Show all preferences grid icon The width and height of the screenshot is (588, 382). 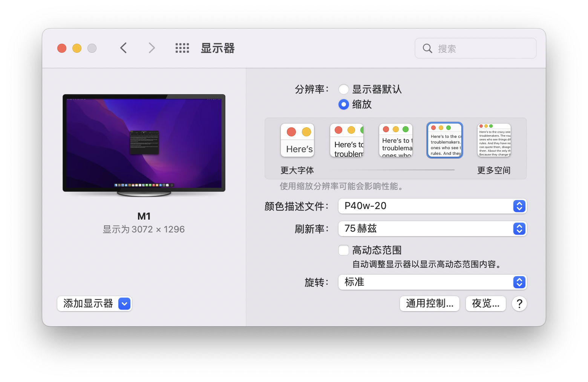[x=182, y=48]
